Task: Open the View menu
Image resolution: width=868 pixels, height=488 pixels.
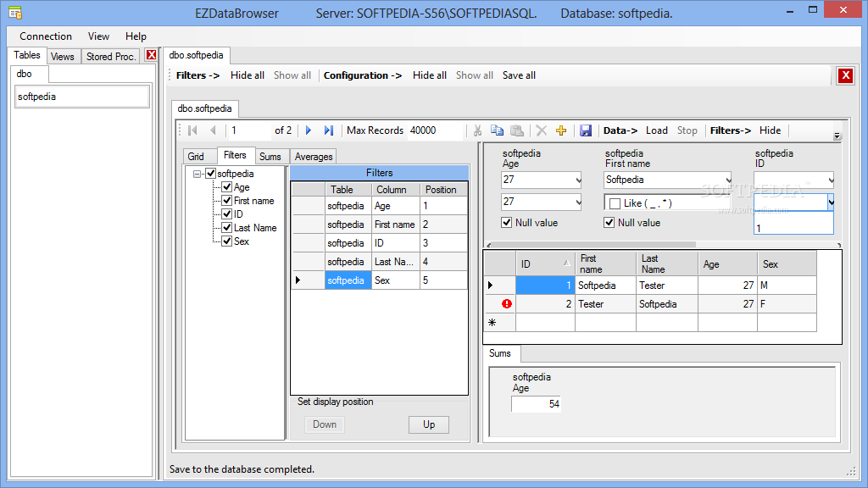Action: 98,36
